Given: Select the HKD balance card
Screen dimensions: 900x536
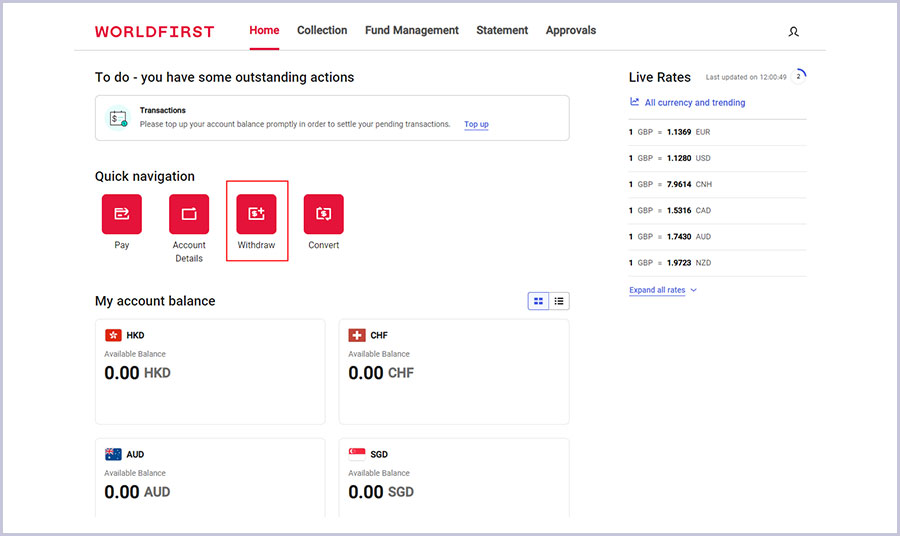Looking at the screenshot, I should click(x=209, y=371).
